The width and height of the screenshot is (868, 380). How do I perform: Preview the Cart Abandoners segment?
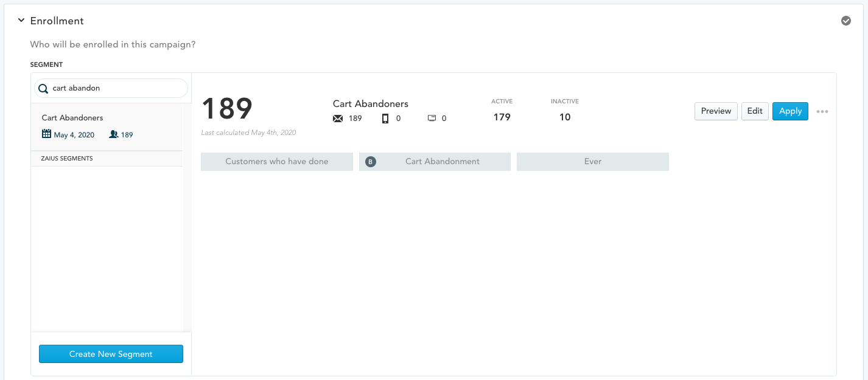point(716,111)
